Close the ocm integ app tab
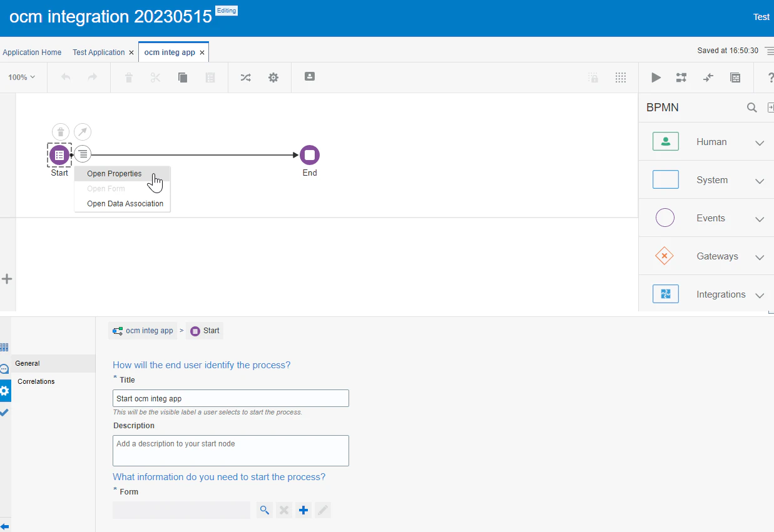 tap(202, 53)
